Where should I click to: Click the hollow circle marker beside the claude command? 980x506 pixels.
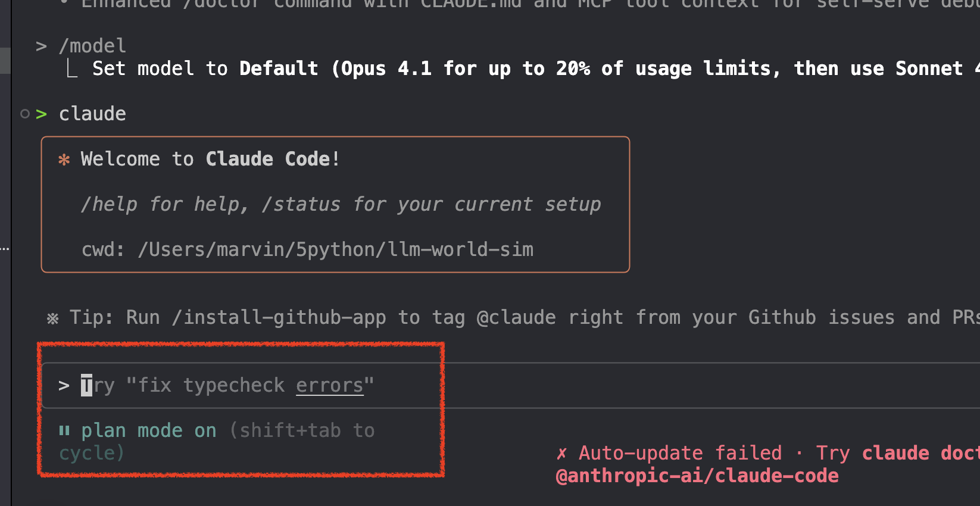(25, 114)
